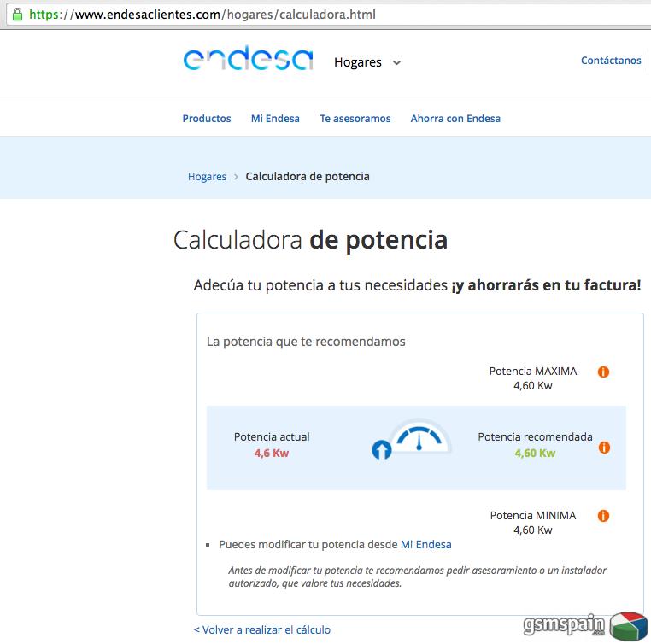This screenshot has height=644, width=651.
Task: Go to Hogares breadcrumb link
Action: [207, 177]
